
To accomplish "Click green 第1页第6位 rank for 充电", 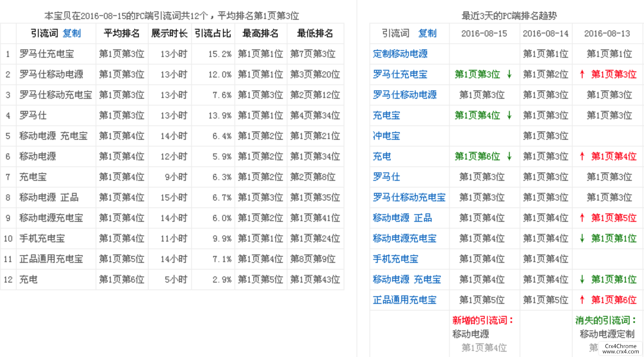I will [477, 156].
